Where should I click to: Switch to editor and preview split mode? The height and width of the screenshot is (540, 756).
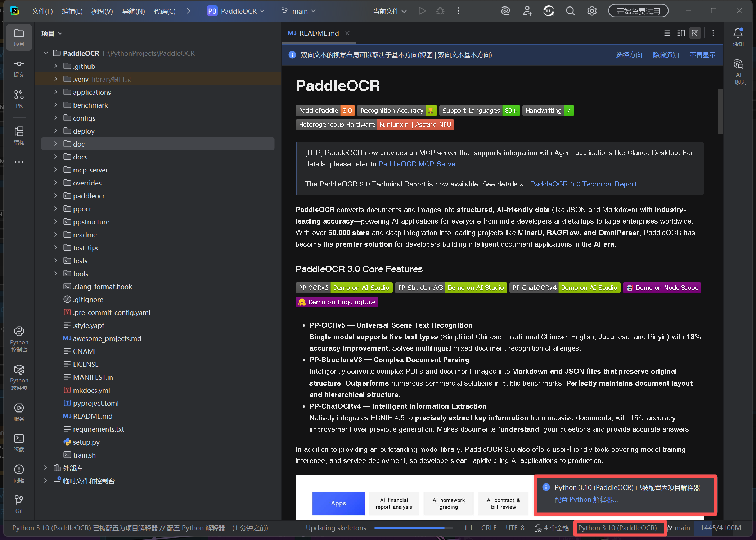[x=681, y=33]
